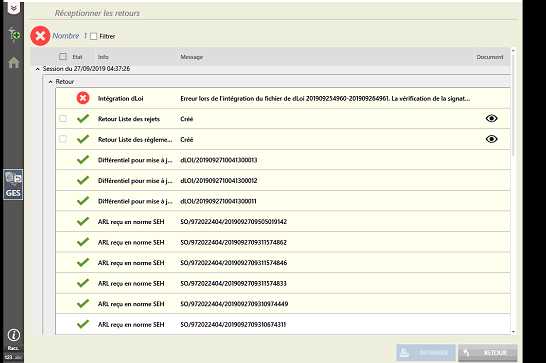
Task: Sort by the Info column header
Action: (103, 57)
